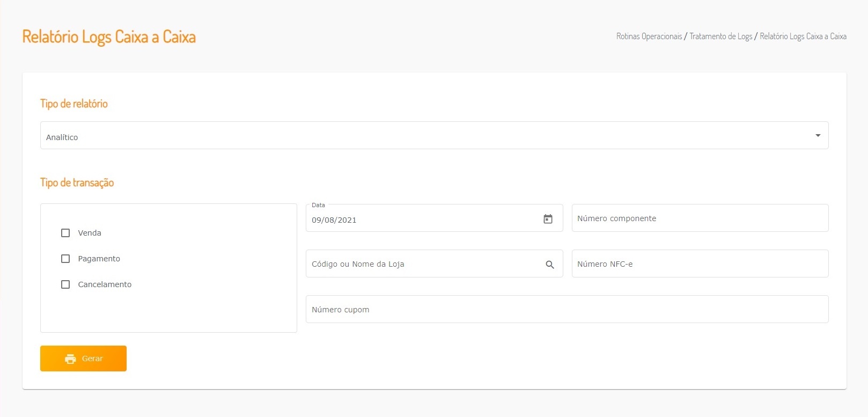
Task: Open Tratamento de Logs breadcrumb
Action: (x=720, y=36)
